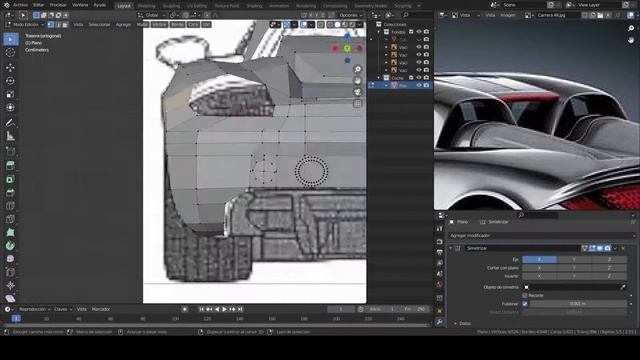Toggle Y axis in Eje row
Image resolution: width=640 pixels, height=360 pixels.
click(x=574, y=260)
